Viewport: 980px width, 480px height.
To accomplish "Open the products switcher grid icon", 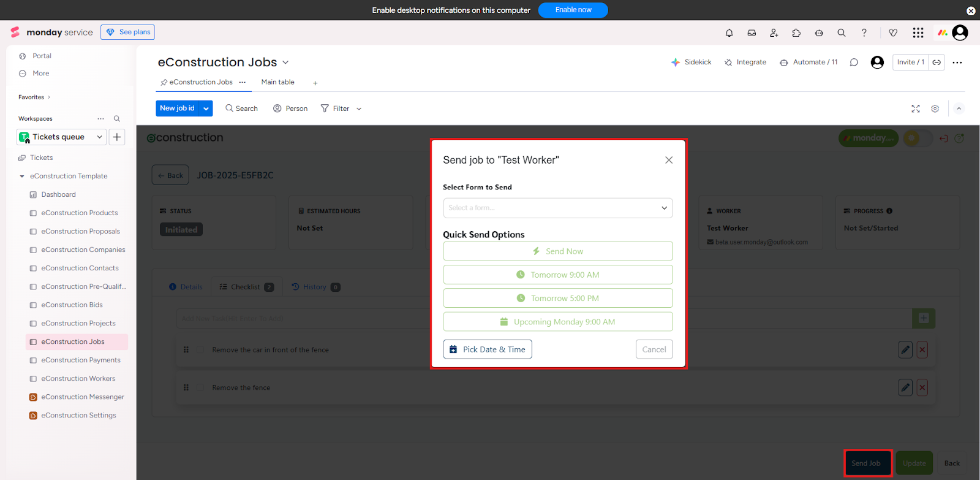I will [x=918, y=33].
